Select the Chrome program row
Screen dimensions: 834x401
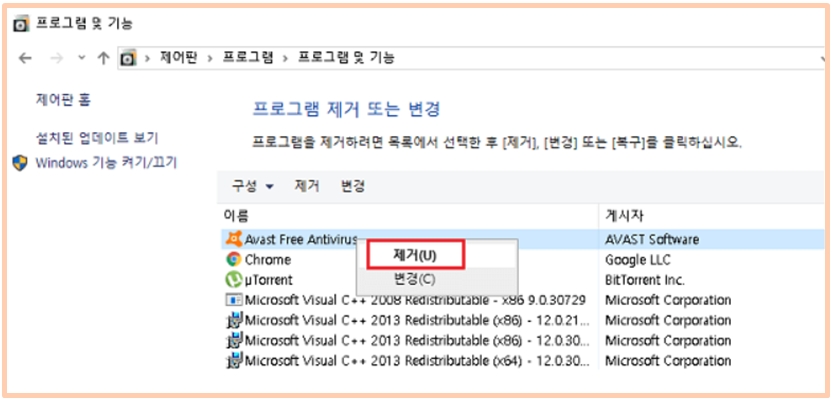(x=521, y=260)
